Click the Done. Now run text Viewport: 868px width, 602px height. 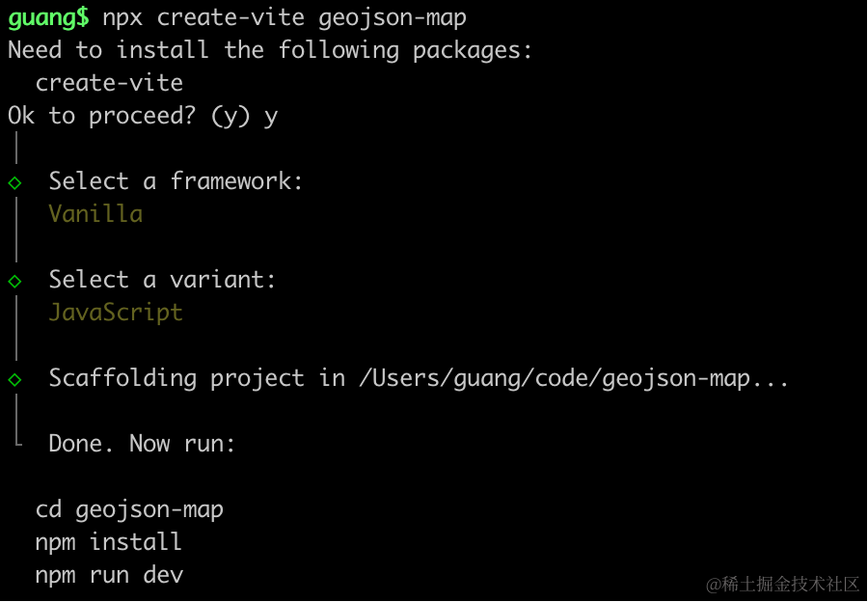(142, 444)
